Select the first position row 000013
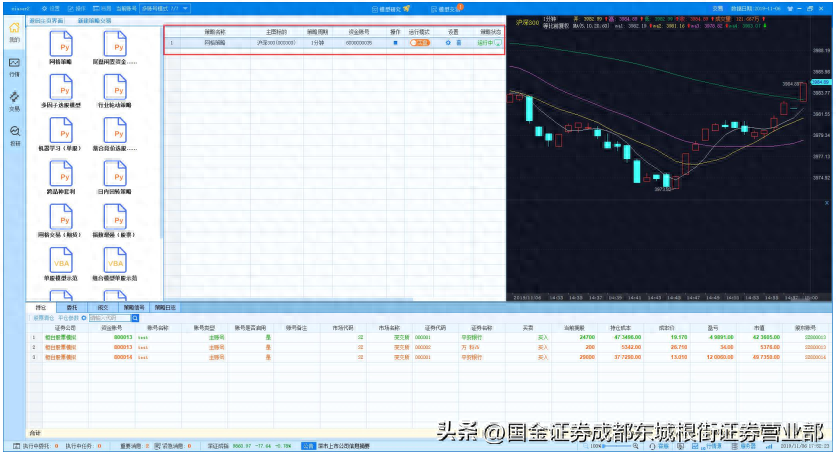This screenshot has height=456, width=837. point(430,337)
